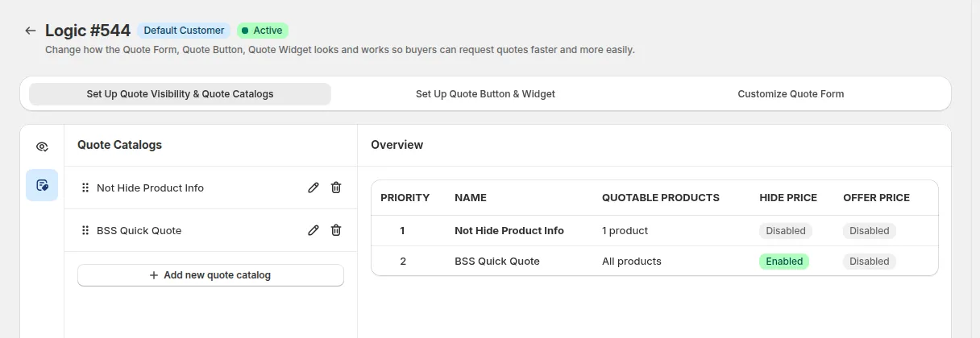Click the All products cell
980x338 pixels.
point(632,262)
